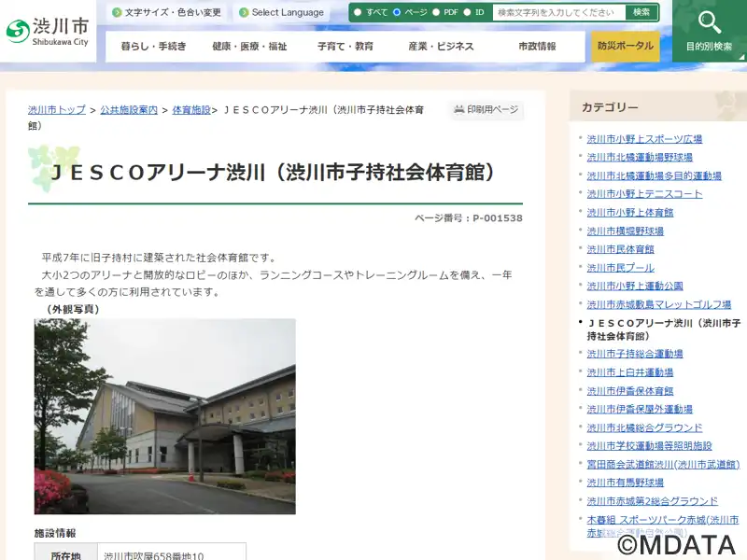
Task: Click the green arrow icon beside 文字サイズ・色合い変更
Action: [x=116, y=12]
